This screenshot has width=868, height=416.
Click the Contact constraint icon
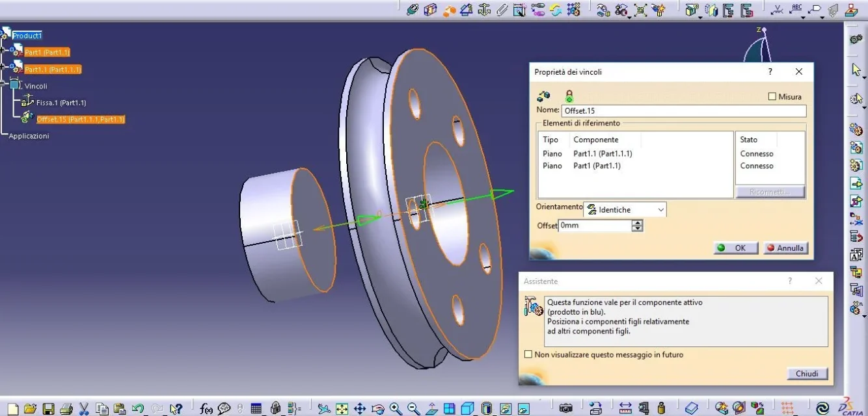click(x=430, y=10)
